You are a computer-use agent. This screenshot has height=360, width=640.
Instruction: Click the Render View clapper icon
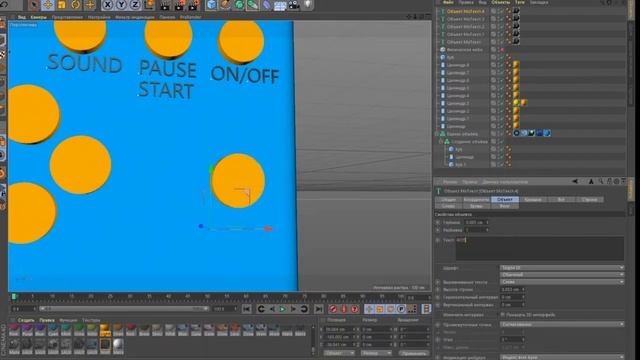point(165,5)
